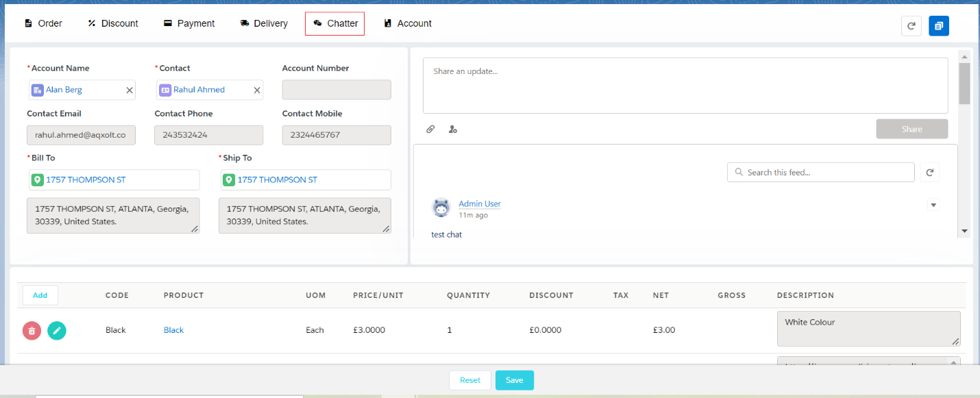Click the mention people icon
Viewport: 980px width, 398px height.
click(x=453, y=129)
